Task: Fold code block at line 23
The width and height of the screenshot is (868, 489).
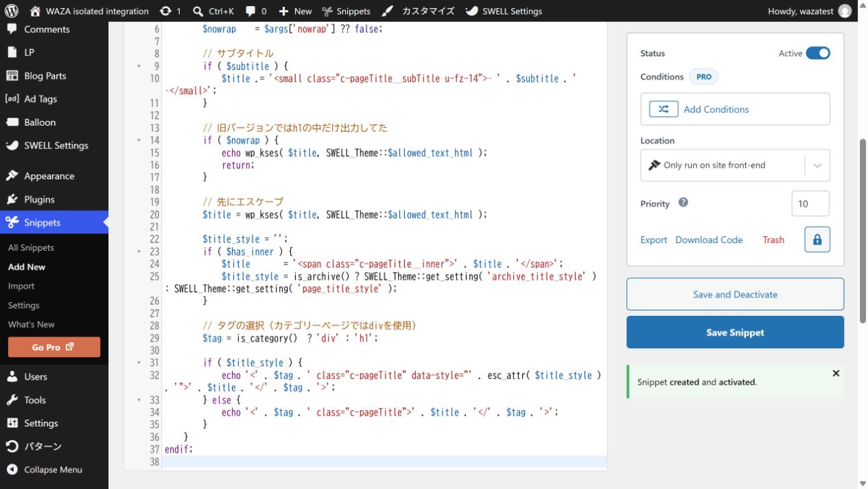Action: [x=139, y=252]
